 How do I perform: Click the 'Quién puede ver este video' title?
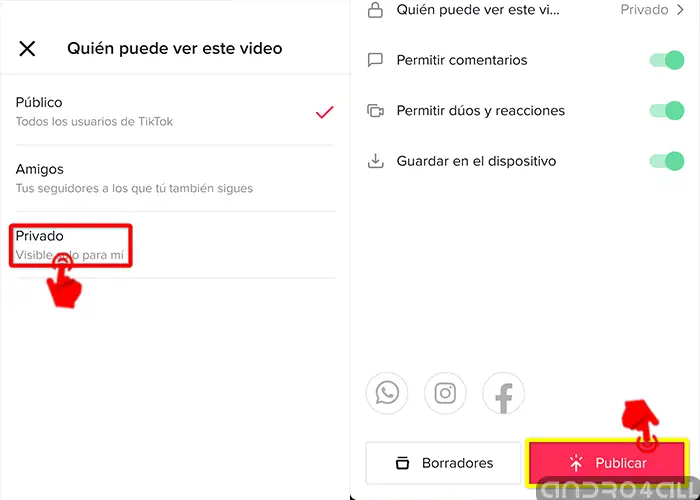coord(175,48)
